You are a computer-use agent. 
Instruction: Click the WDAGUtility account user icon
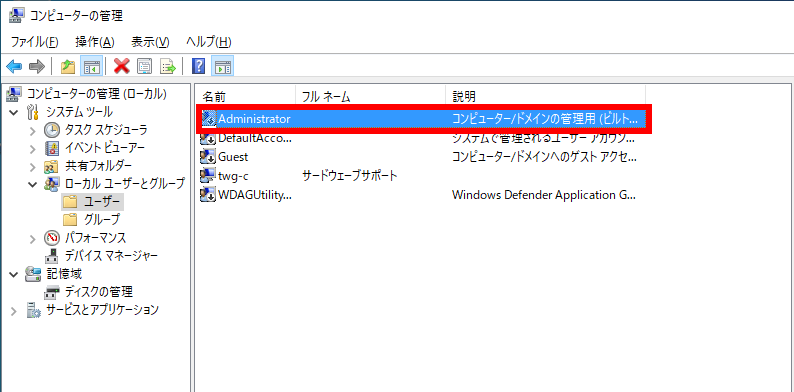[209, 194]
